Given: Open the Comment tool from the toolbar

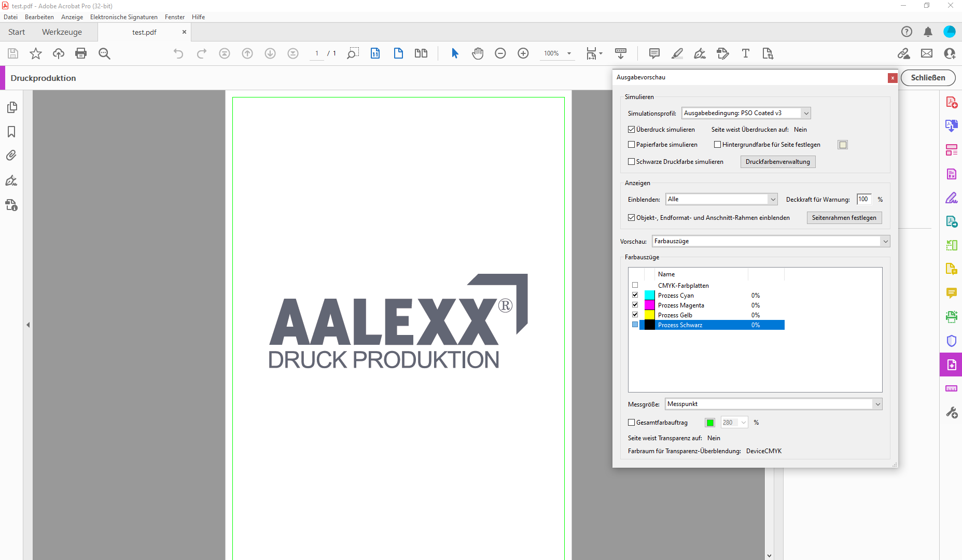Looking at the screenshot, I should (654, 53).
